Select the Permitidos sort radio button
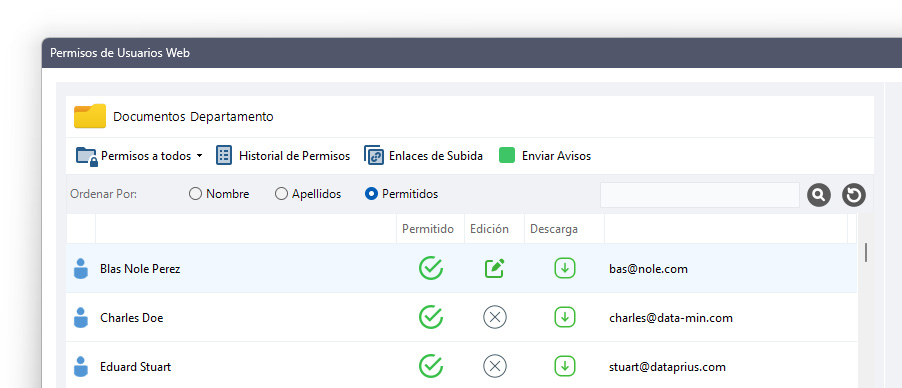Screen dimensions: 902x388 point(372,194)
